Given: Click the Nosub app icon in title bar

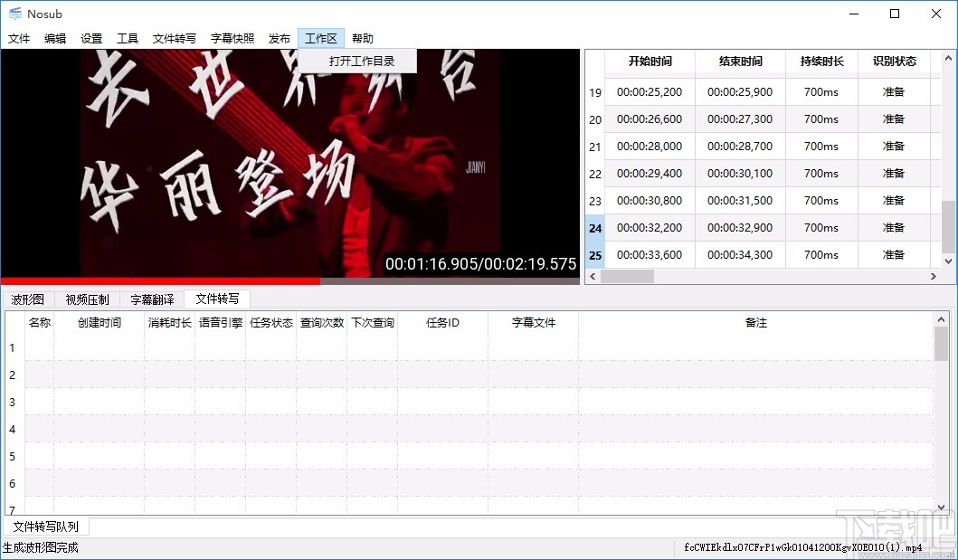Looking at the screenshot, I should [14, 14].
